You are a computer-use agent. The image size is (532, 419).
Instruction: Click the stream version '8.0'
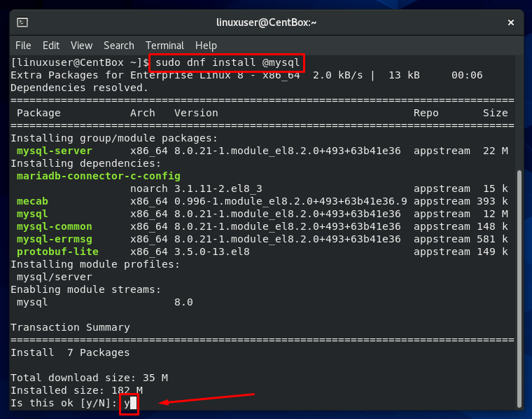pyautogui.click(x=183, y=302)
